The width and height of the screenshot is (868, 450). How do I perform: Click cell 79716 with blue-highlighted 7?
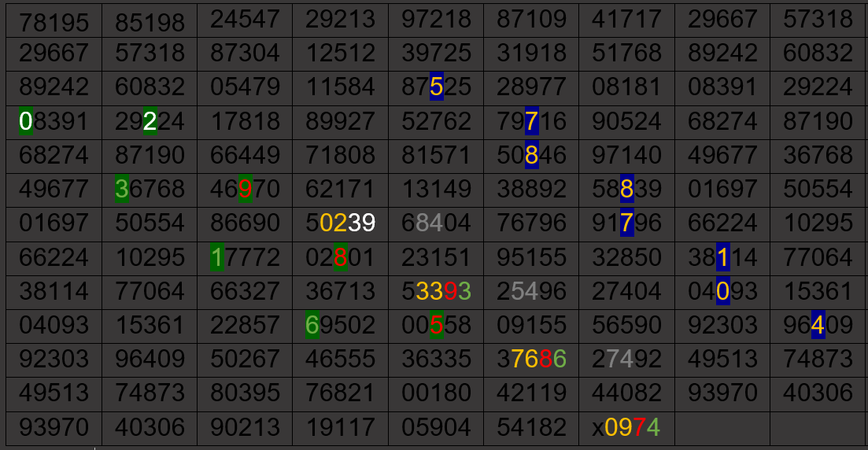[531, 121]
